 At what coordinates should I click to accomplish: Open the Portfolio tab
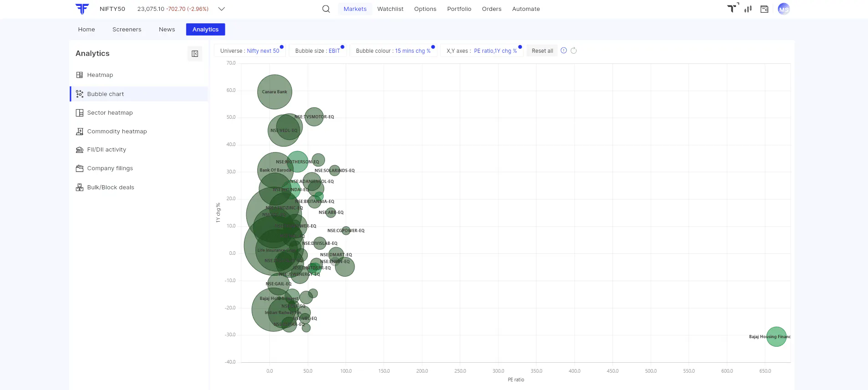pos(459,9)
